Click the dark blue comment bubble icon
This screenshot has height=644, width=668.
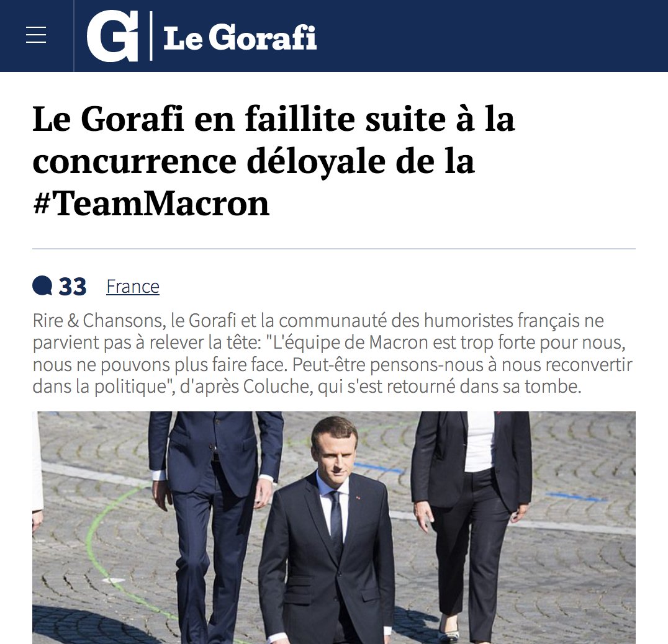pos(42,285)
